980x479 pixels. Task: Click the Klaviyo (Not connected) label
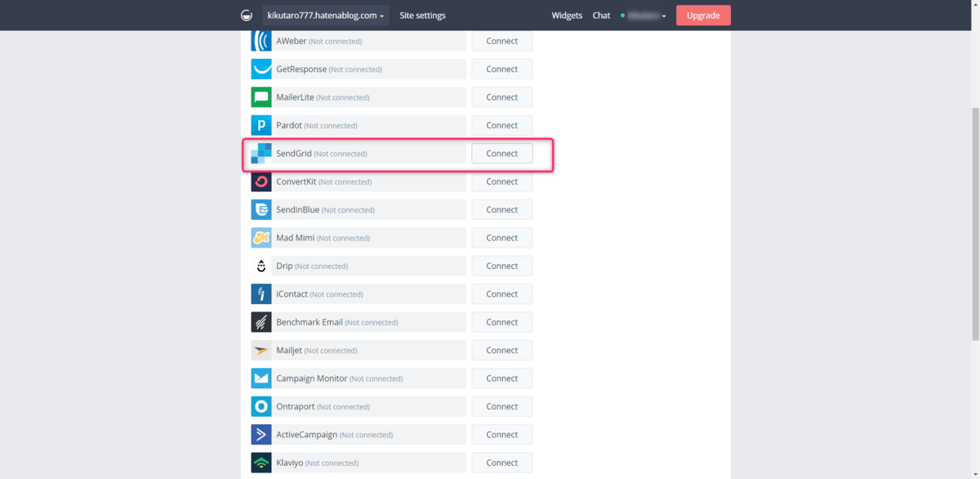click(x=318, y=463)
